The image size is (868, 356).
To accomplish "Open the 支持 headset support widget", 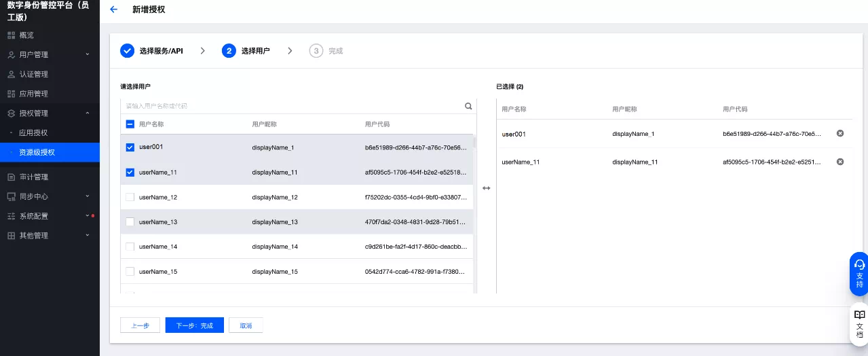I will click(x=859, y=272).
